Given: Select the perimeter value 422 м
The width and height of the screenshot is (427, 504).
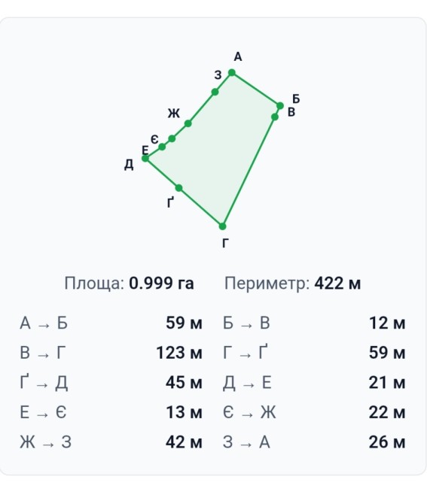Looking at the screenshot, I should tap(337, 284).
